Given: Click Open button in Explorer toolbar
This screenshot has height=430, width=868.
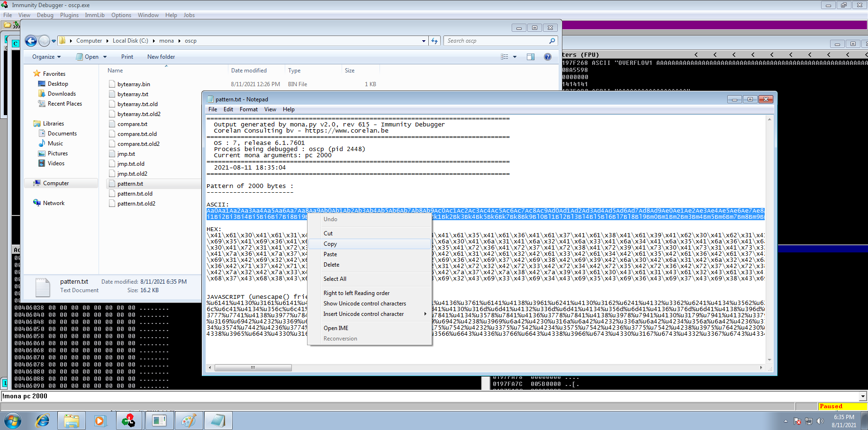Looking at the screenshot, I should pyautogui.click(x=88, y=57).
